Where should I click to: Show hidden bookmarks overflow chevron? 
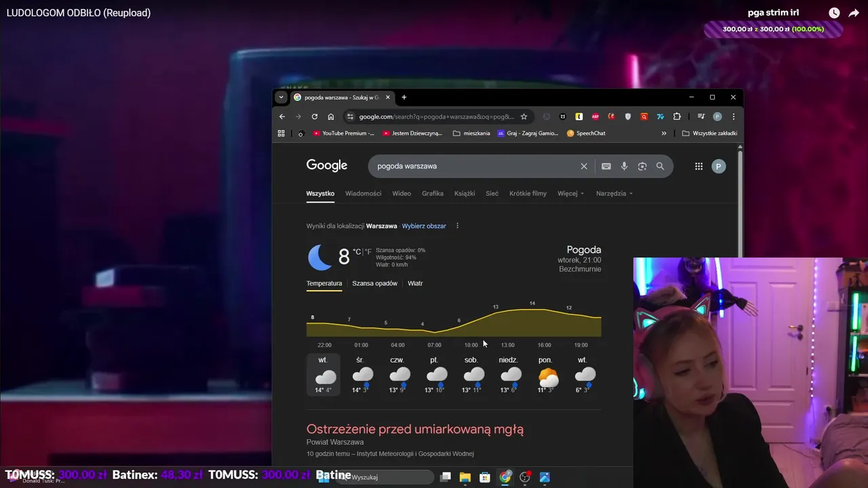[664, 134]
